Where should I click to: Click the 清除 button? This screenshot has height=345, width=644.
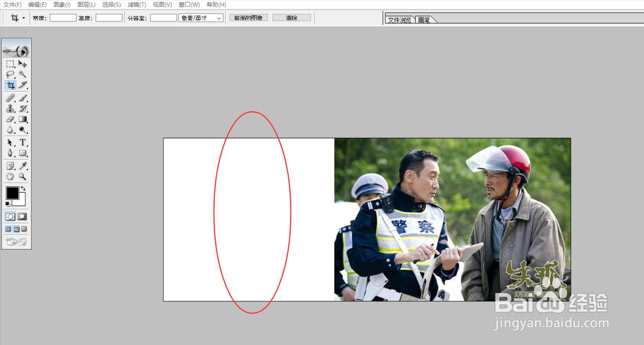point(292,18)
